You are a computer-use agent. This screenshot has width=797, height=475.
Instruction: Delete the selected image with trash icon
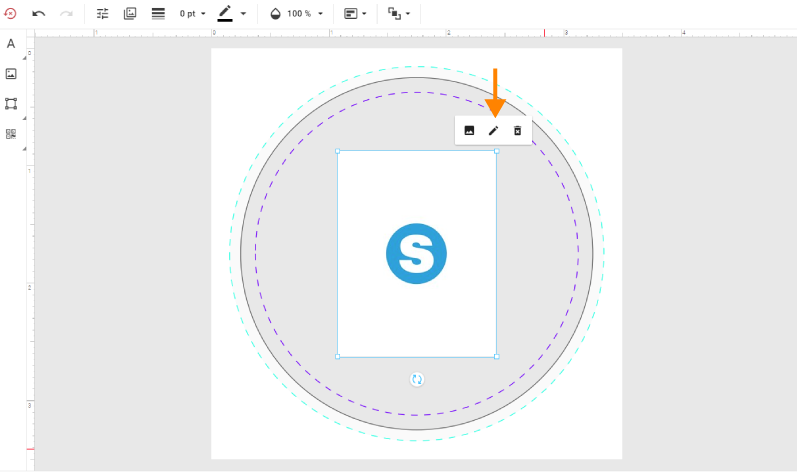517,131
